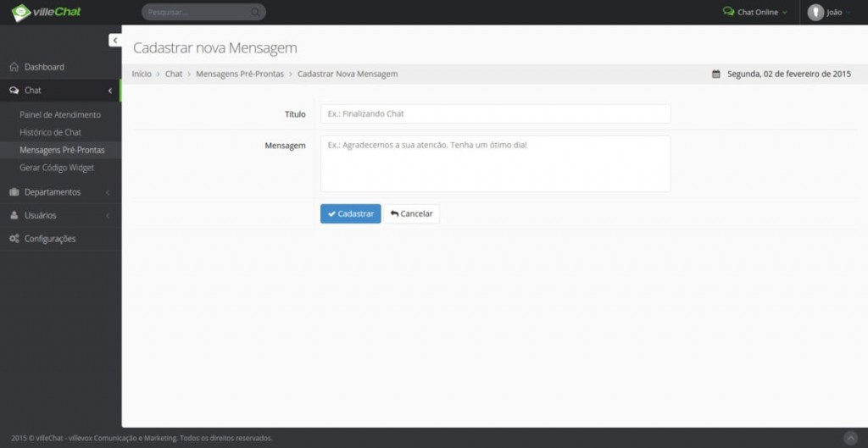Image resolution: width=868 pixels, height=448 pixels.
Task: Click the Cadastrar submit button
Action: [x=350, y=213]
